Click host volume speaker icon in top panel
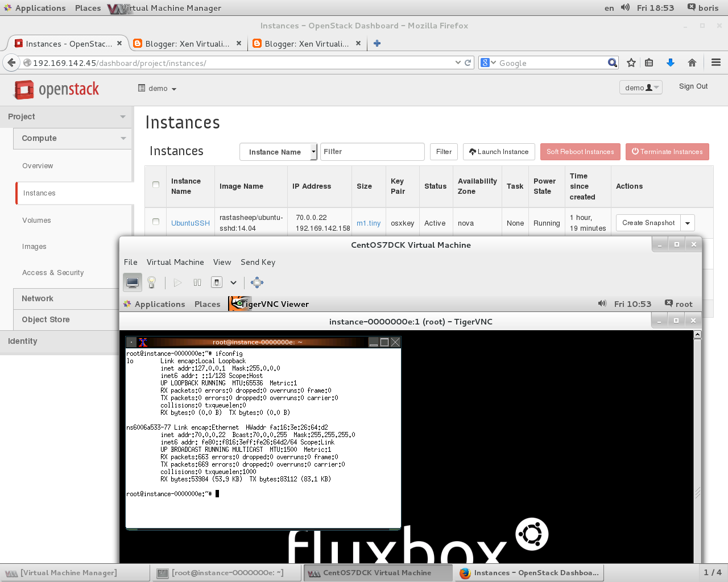This screenshot has width=728, height=582. click(625, 8)
